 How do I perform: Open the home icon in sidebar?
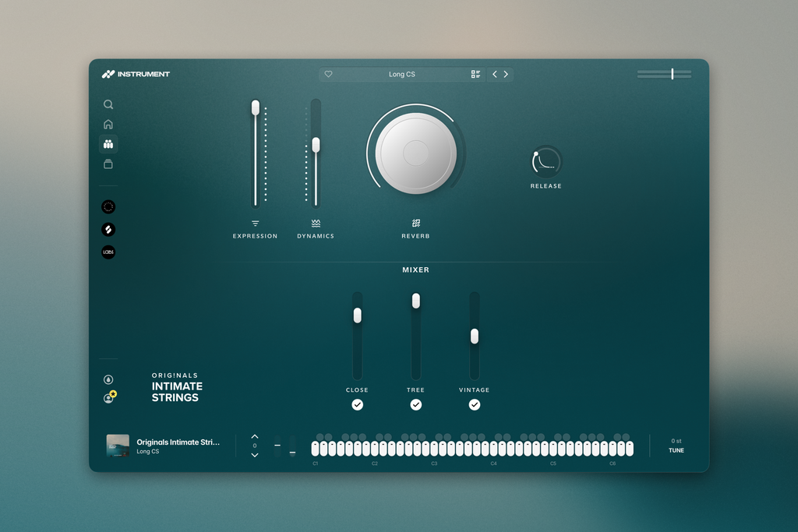pyautogui.click(x=108, y=124)
